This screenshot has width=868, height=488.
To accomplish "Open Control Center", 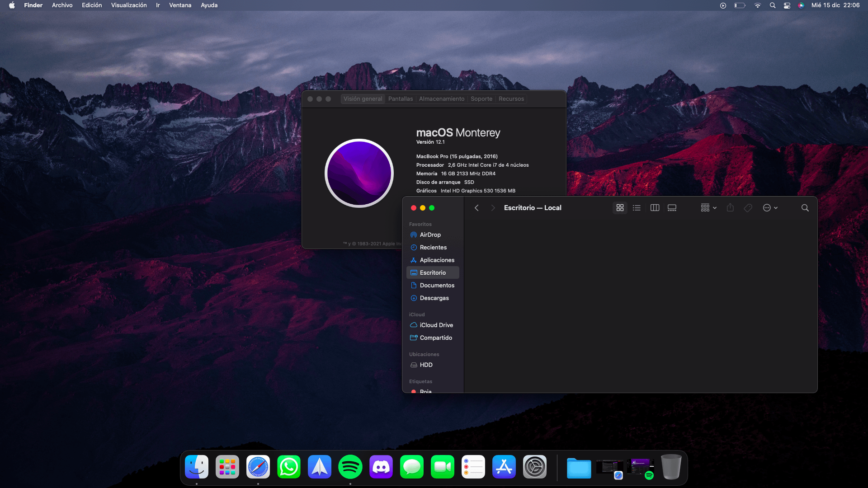I will click(x=787, y=5).
